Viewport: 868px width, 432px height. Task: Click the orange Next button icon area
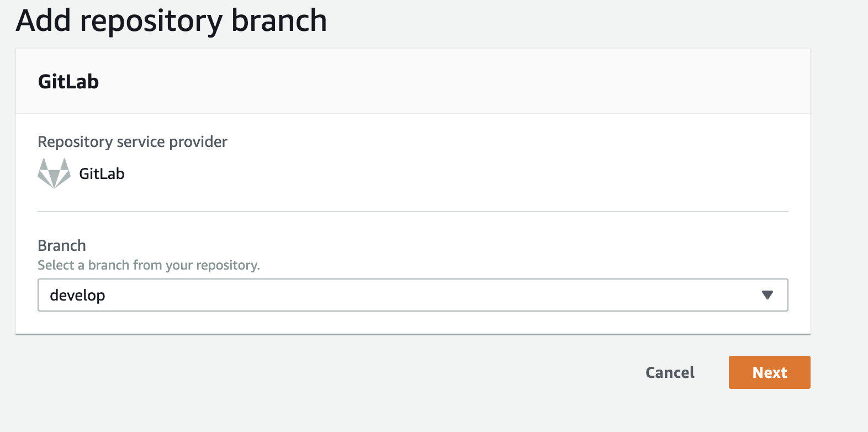(769, 372)
